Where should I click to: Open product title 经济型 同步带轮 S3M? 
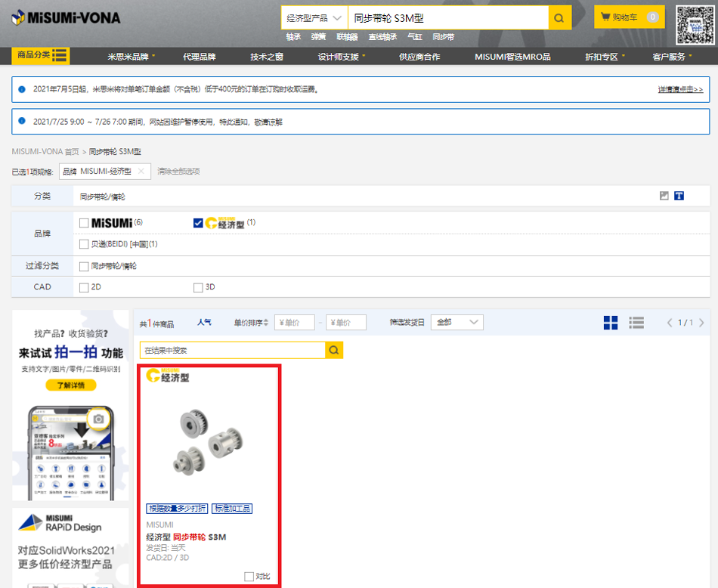(x=186, y=537)
